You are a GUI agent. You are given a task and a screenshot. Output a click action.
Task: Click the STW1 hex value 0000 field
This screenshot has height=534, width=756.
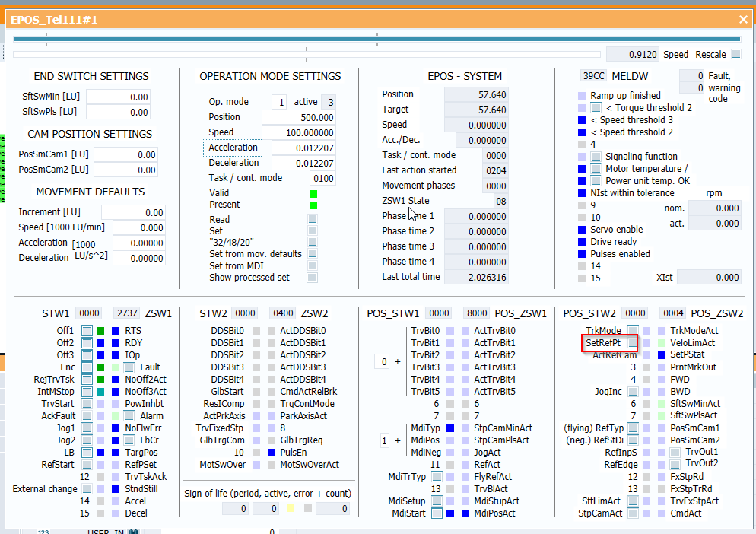tap(89, 313)
